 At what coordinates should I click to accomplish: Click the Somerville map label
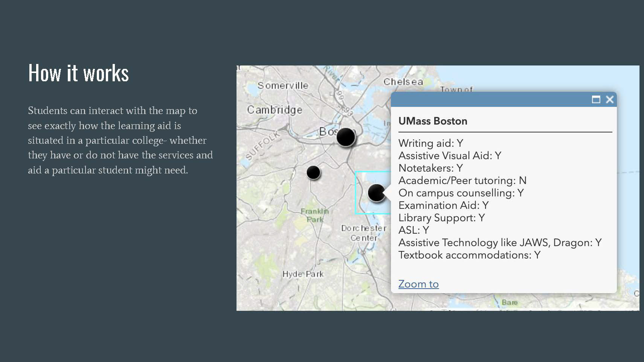(283, 86)
